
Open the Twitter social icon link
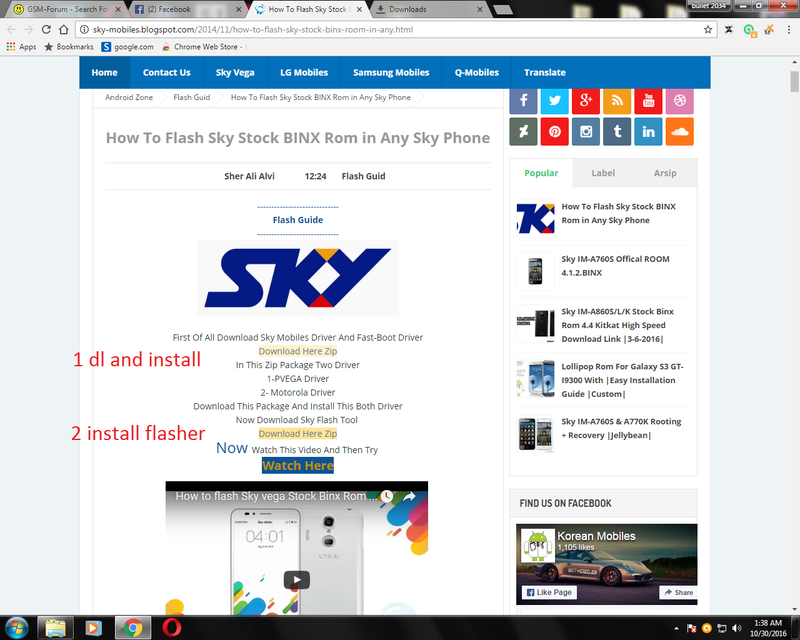[x=554, y=101]
